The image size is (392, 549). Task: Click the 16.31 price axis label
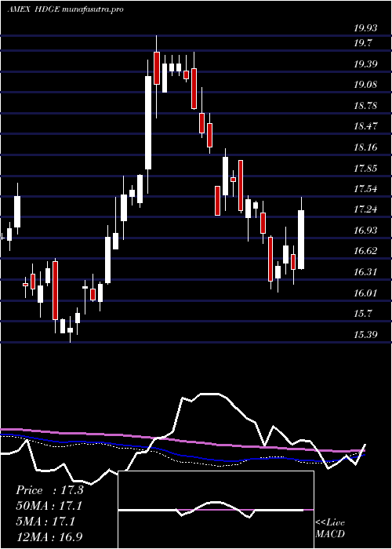tap(365, 271)
